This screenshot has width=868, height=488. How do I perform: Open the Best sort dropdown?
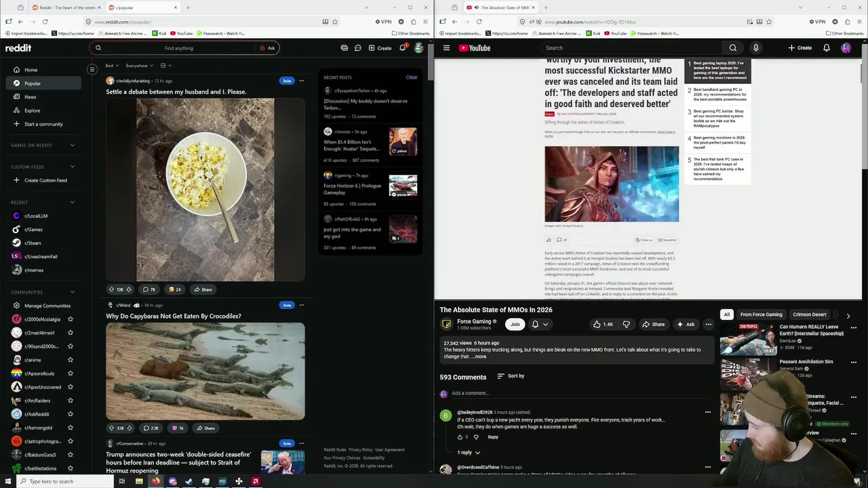pos(112,66)
